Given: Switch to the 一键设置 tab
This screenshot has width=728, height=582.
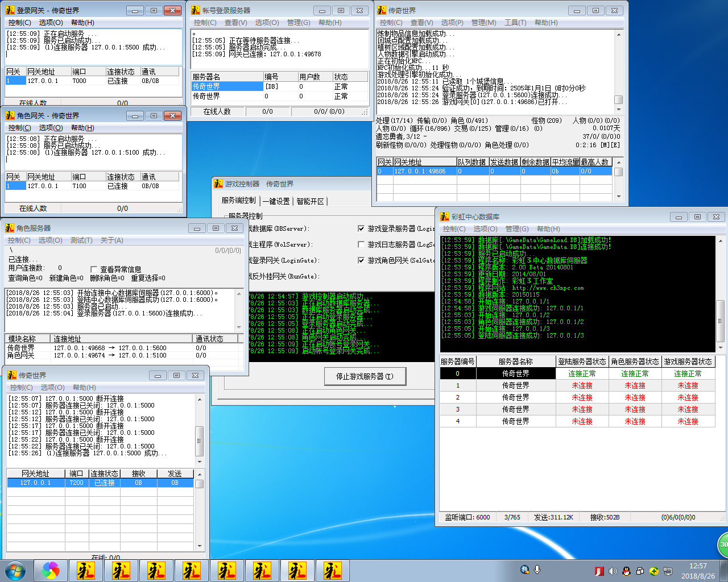Looking at the screenshot, I should pyautogui.click(x=276, y=201).
